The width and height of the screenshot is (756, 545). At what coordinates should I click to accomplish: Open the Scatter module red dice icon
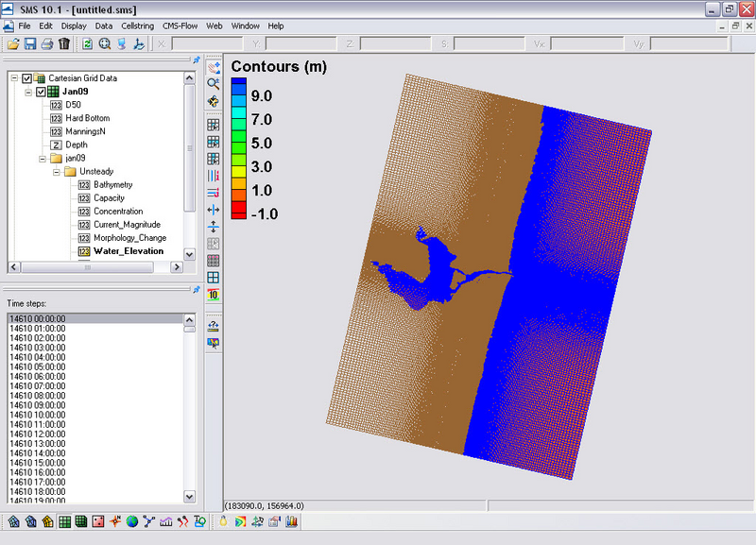98,521
